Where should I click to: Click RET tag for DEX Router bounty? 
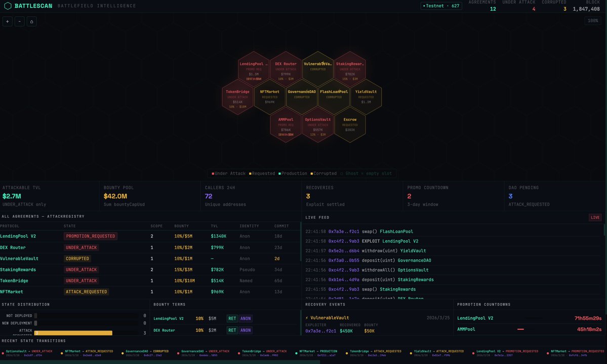pos(232,330)
